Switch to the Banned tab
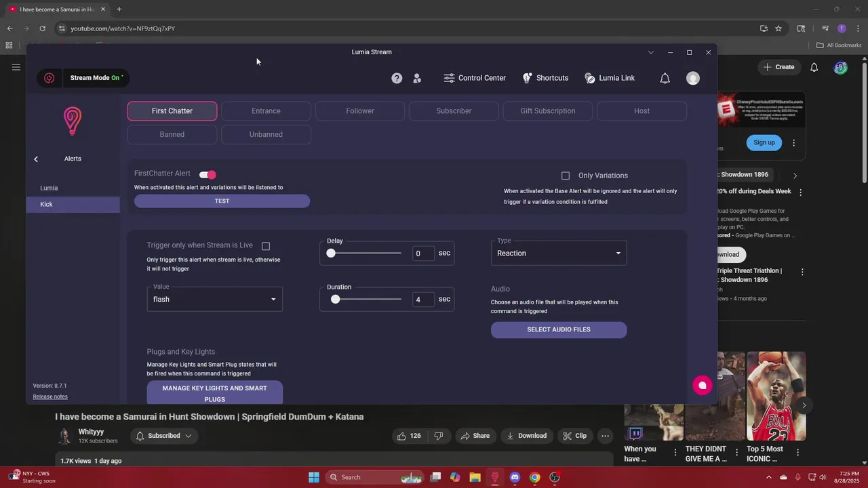The image size is (868, 488). 172,134
